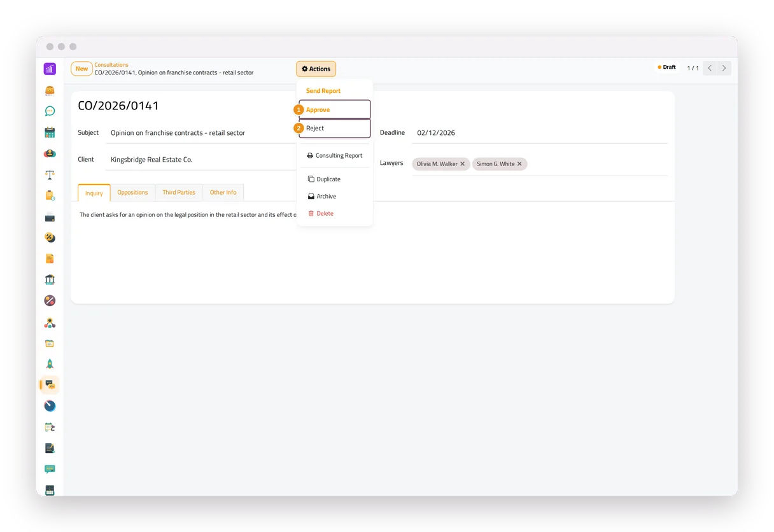Open the yellow folder sidebar icon
This screenshot has width=774, height=532.
[50, 343]
